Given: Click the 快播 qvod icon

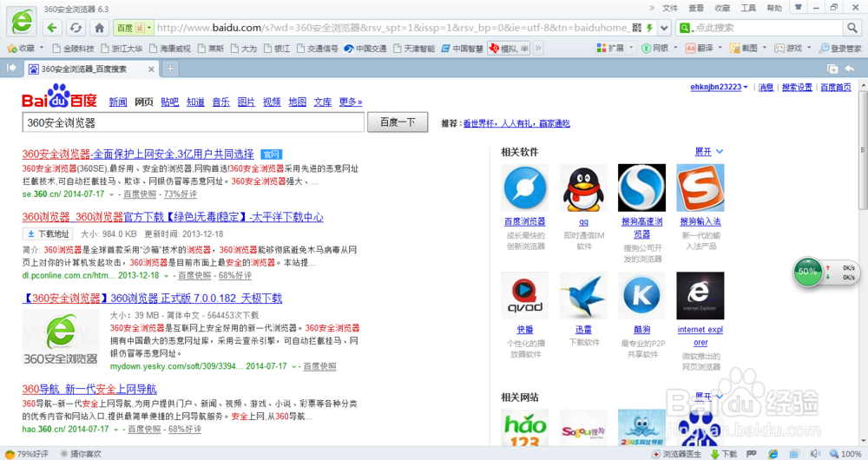Looking at the screenshot, I should click(525, 296).
